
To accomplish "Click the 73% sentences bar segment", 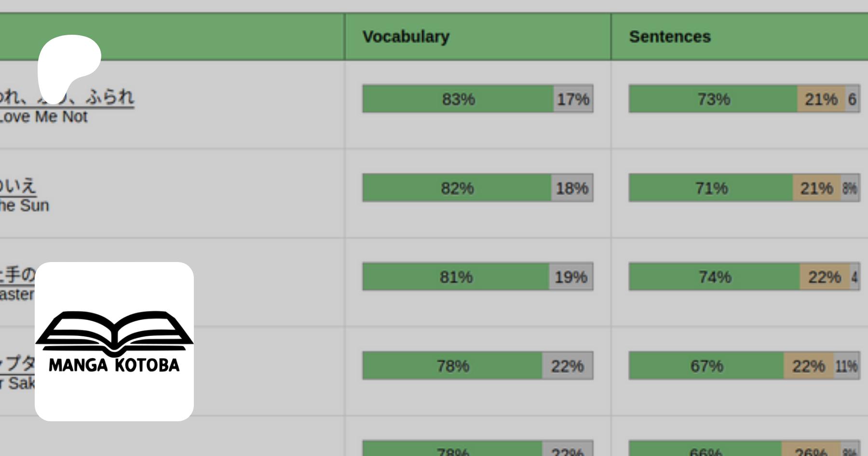I will coord(713,99).
